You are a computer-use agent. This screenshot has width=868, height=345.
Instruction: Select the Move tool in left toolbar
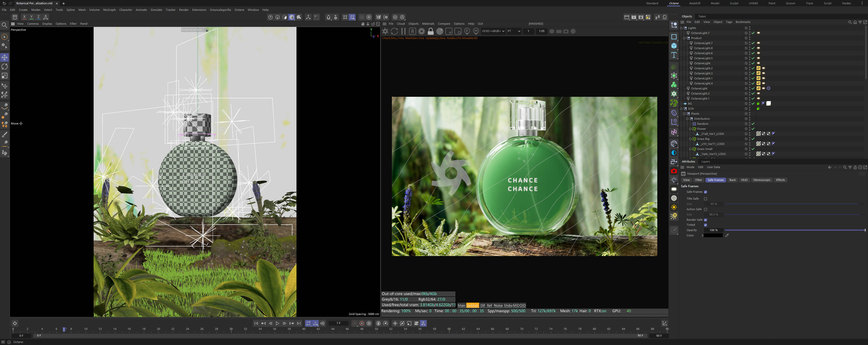5,57
